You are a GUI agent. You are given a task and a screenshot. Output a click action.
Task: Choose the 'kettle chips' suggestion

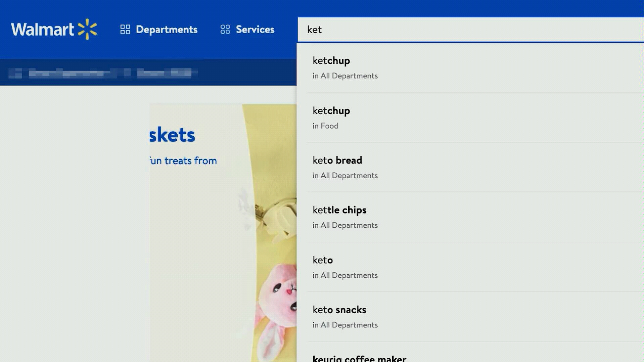point(475,217)
